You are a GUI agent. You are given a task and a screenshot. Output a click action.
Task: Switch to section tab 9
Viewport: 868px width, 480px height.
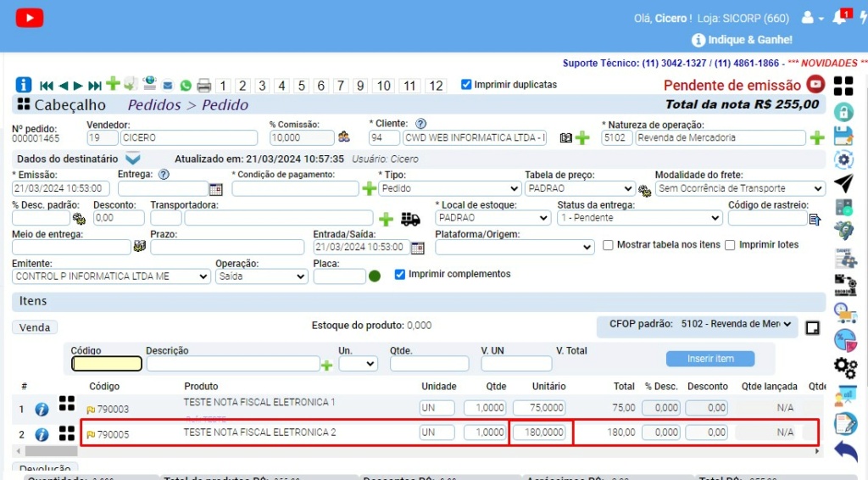tap(360, 86)
